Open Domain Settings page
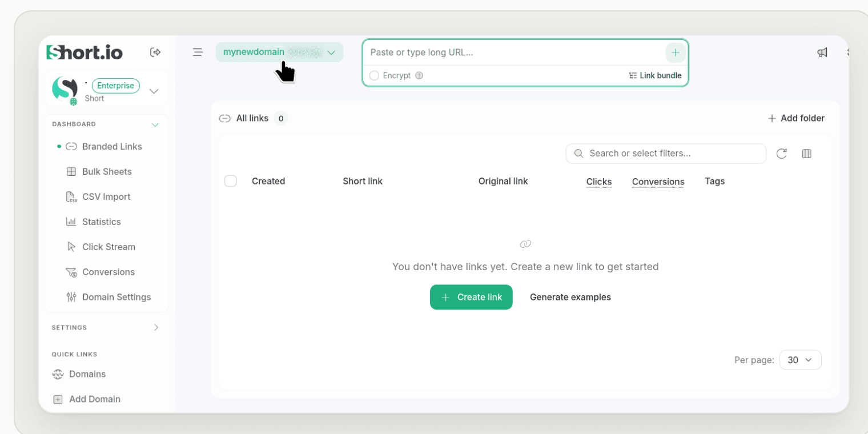This screenshot has height=434, width=868. click(116, 297)
